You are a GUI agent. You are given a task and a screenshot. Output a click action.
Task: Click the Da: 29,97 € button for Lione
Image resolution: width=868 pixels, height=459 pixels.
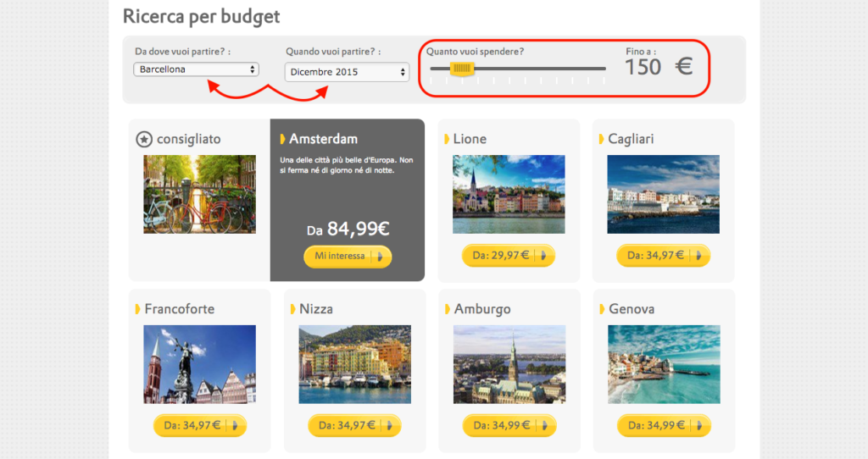click(508, 255)
